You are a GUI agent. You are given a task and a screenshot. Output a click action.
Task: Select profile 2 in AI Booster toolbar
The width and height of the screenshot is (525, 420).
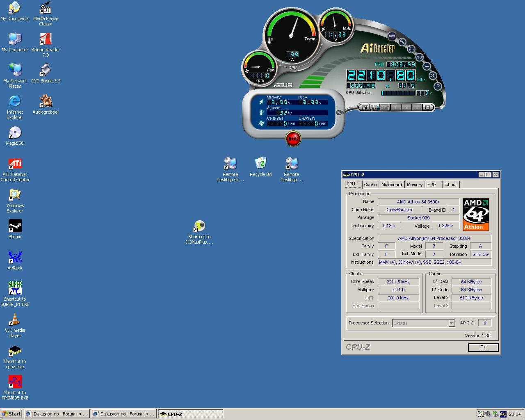pos(406,107)
